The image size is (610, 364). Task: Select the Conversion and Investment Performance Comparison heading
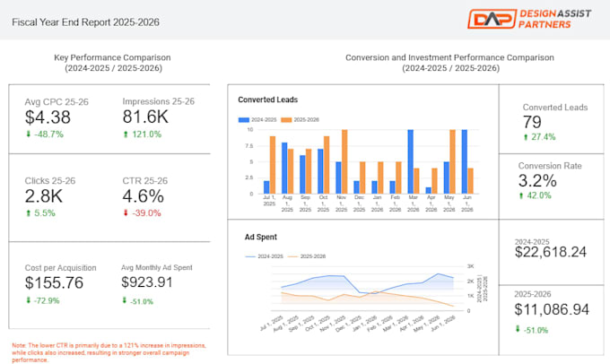tap(449, 57)
